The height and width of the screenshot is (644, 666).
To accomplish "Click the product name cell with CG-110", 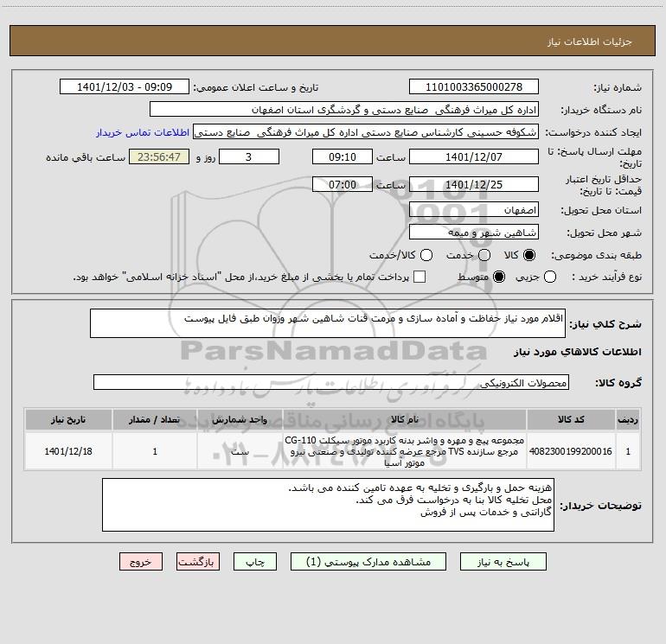I will 405,451.
